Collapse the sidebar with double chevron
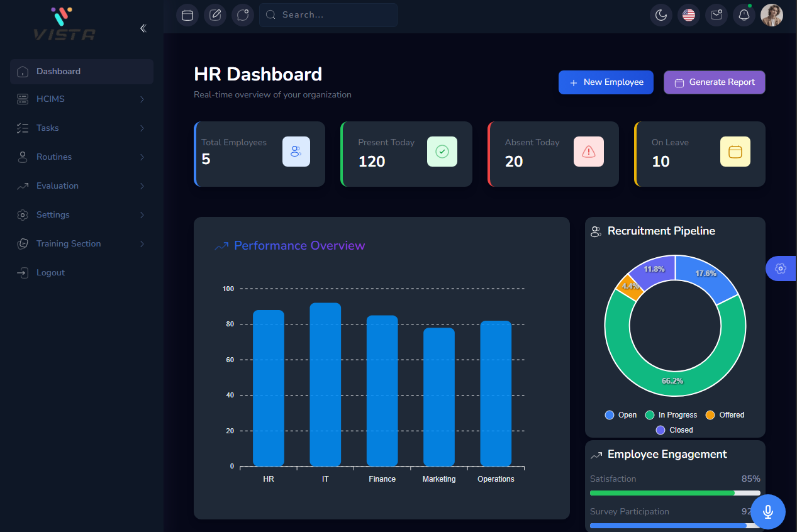 pyautogui.click(x=143, y=28)
